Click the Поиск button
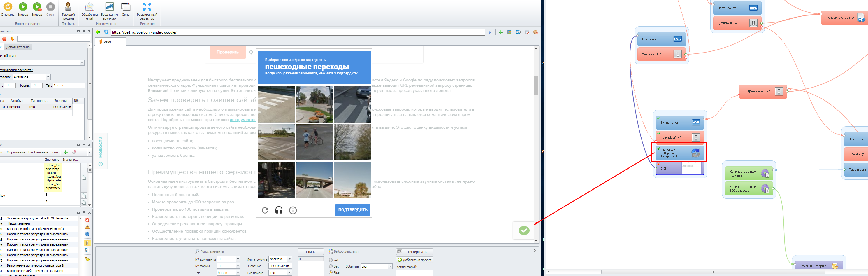 click(x=310, y=252)
